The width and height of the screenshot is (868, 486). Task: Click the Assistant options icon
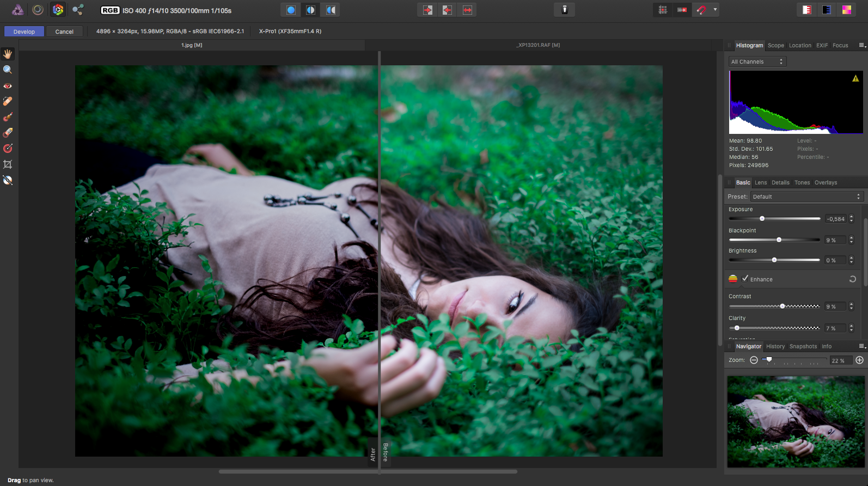(x=565, y=10)
